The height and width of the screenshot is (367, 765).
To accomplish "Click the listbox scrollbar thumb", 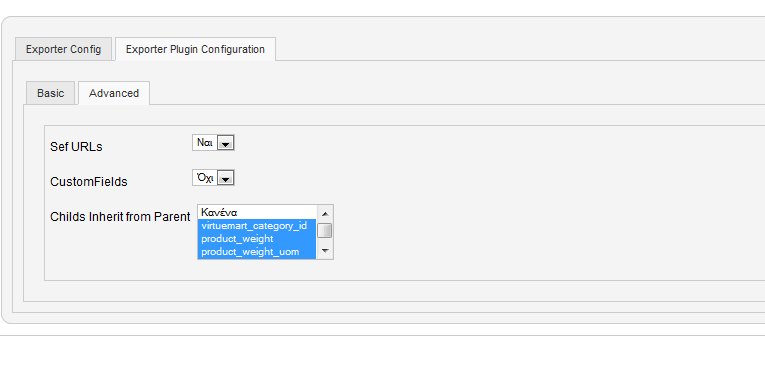I will pos(325,230).
